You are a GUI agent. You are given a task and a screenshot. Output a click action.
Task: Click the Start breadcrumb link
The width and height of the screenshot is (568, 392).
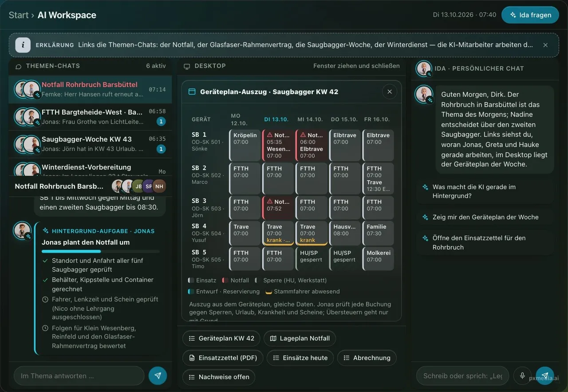click(19, 15)
